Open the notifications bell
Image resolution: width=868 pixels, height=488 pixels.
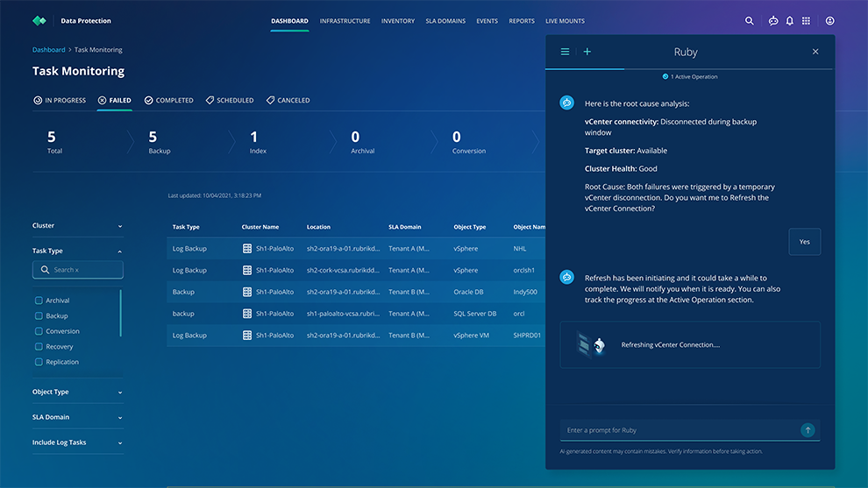789,21
